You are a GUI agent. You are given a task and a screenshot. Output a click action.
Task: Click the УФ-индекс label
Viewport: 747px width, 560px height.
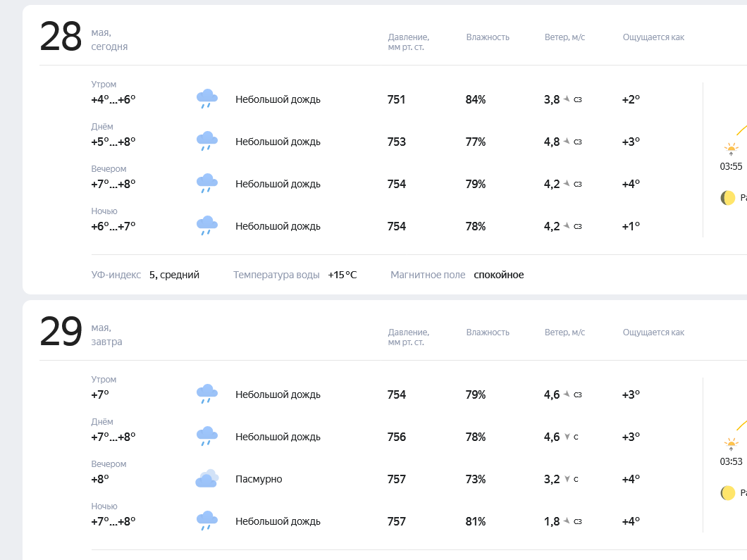pos(116,275)
